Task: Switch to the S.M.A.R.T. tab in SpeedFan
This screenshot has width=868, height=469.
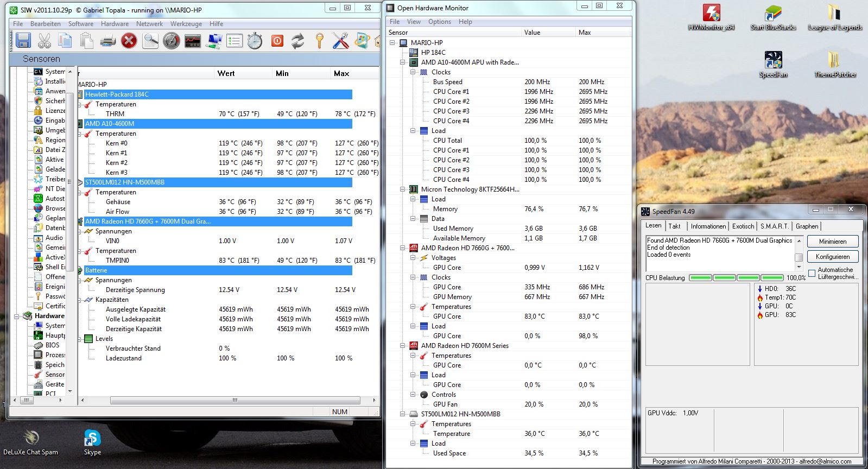Action: [774, 226]
